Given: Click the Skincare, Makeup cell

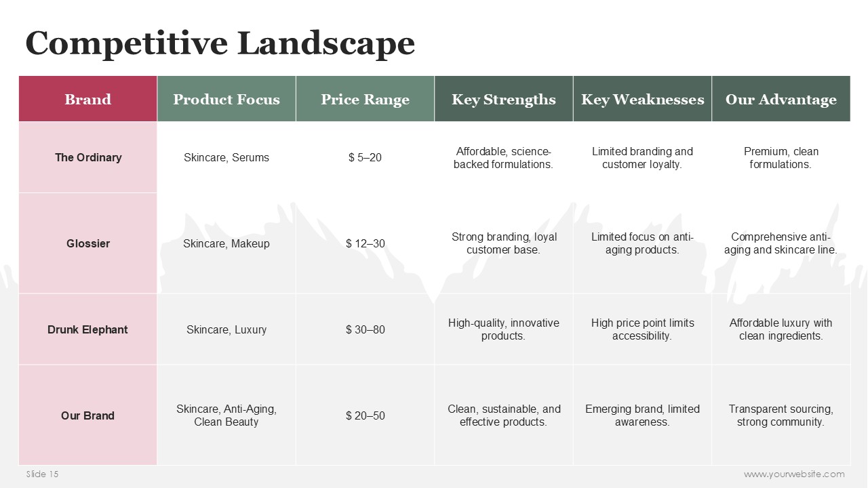Looking at the screenshot, I should pyautogui.click(x=226, y=243).
